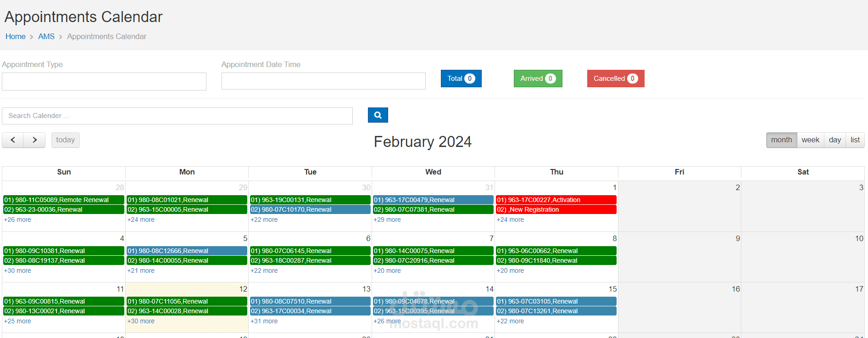Open appointment 980-14C00075,Renewal
Image resolution: width=868 pixels, height=338 pixels.
click(x=434, y=251)
